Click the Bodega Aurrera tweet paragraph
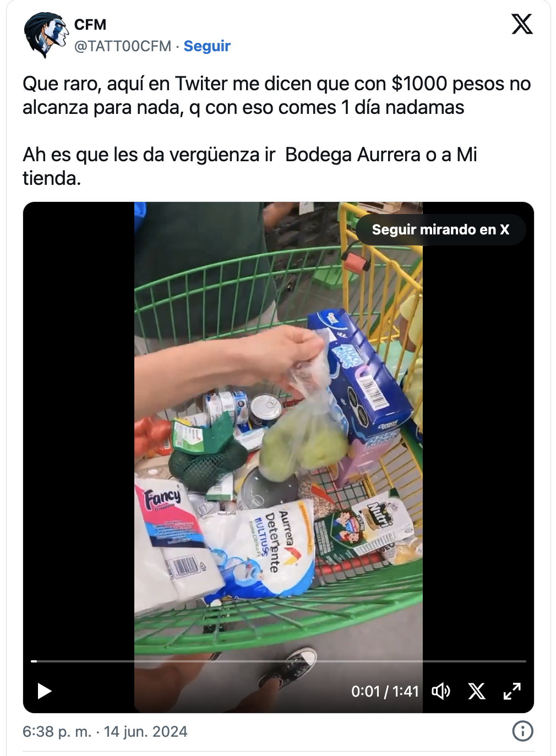This screenshot has height=756, width=556. [250, 166]
